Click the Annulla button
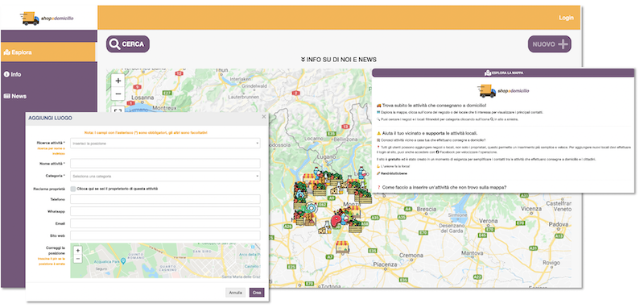 click(x=236, y=293)
